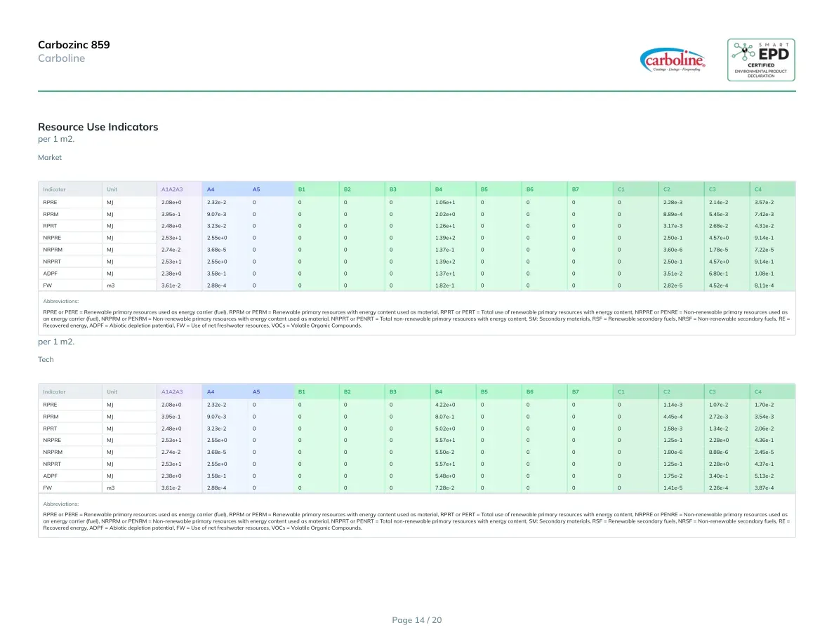Viewport: 834px width, 644px height.
Task: Click the Smart EPD Certified badge
Action: coord(761,60)
